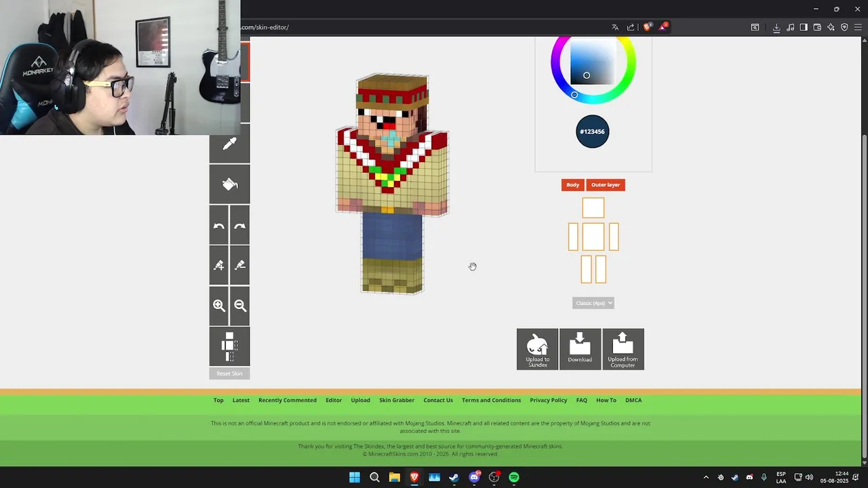This screenshot has width=868, height=488.
Task: Open Steam from the taskbar
Action: [x=454, y=477]
